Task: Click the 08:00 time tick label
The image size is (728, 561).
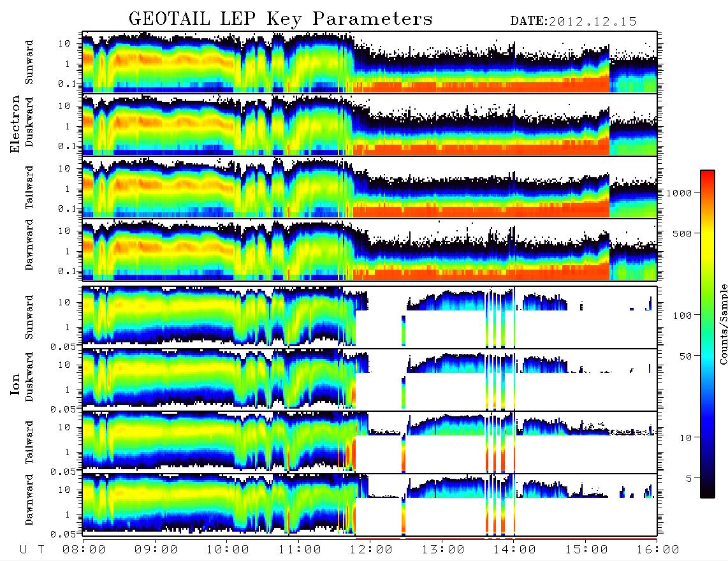Action: click(x=84, y=550)
